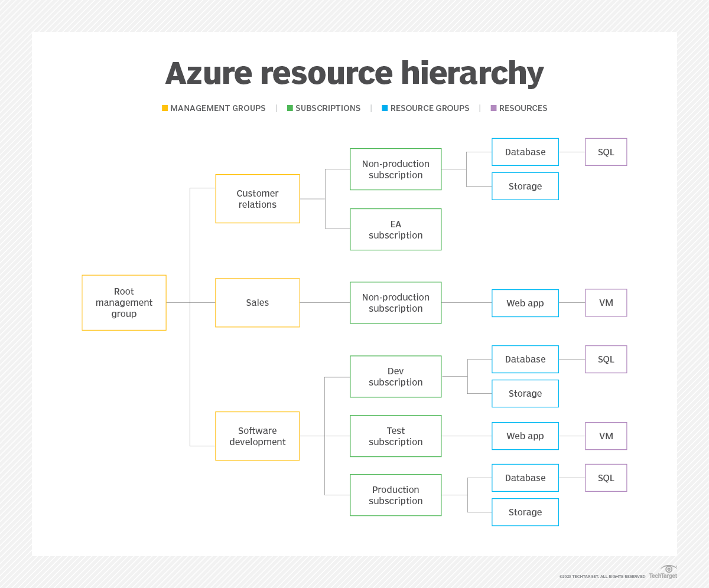The image size is (709, 588).
Task: Click the Storage box under Production subscription
Action: 525,512
